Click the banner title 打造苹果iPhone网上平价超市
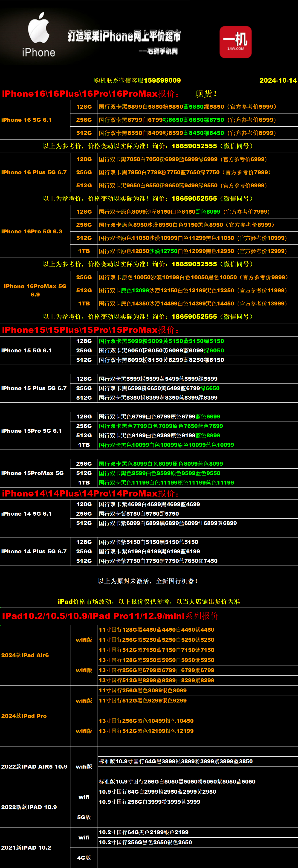This screenshot has width=298, height=868. pos(124,36)
